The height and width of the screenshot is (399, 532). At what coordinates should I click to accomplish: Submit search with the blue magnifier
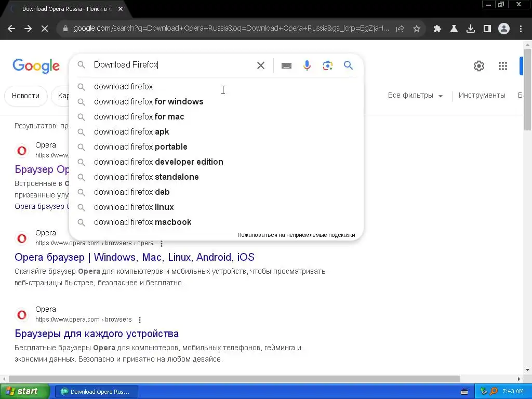[349, 65]
